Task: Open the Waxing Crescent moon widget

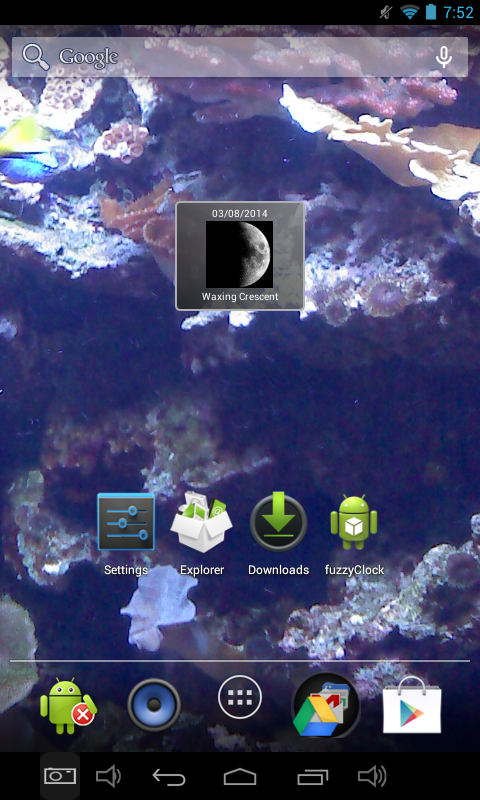Action: [x=240, y=256]
